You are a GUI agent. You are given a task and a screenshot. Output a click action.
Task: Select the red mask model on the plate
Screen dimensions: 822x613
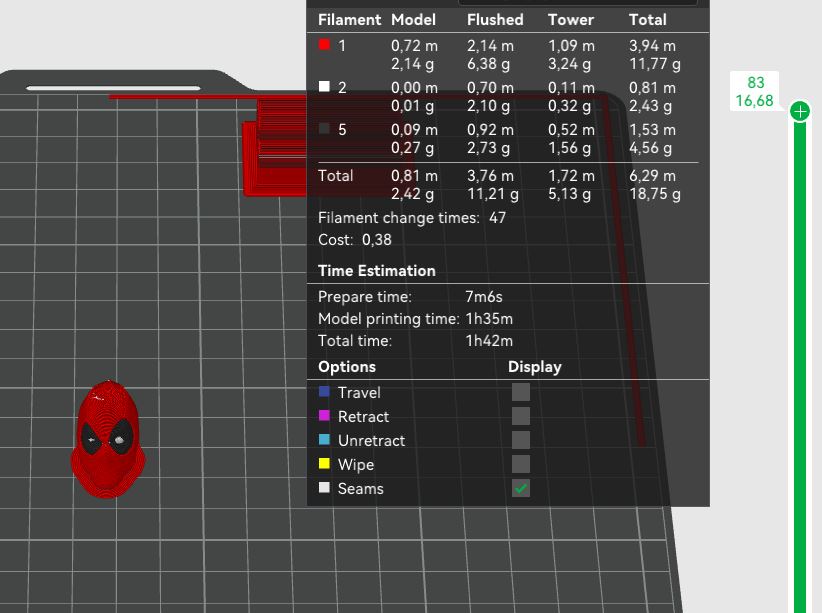click(x=108, y=439)
